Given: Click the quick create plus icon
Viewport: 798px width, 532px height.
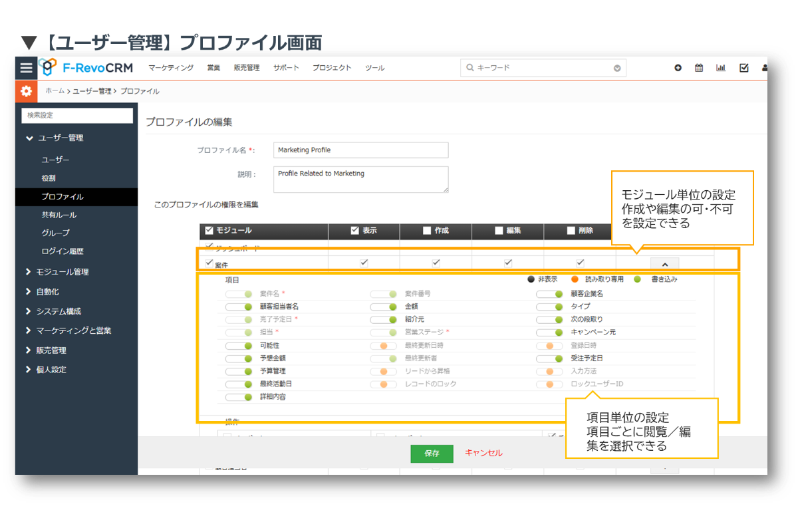Looking at the screenshot, I should click(678, 68).
